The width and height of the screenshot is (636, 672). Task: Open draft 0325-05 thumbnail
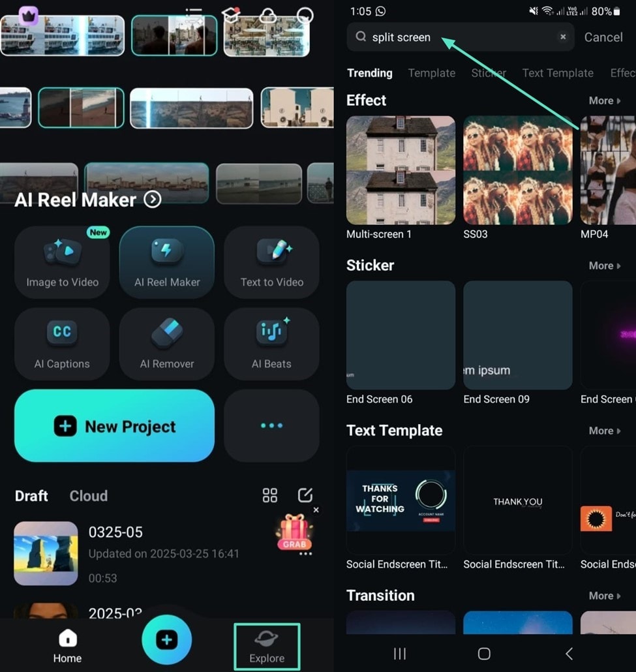point(46,553)
